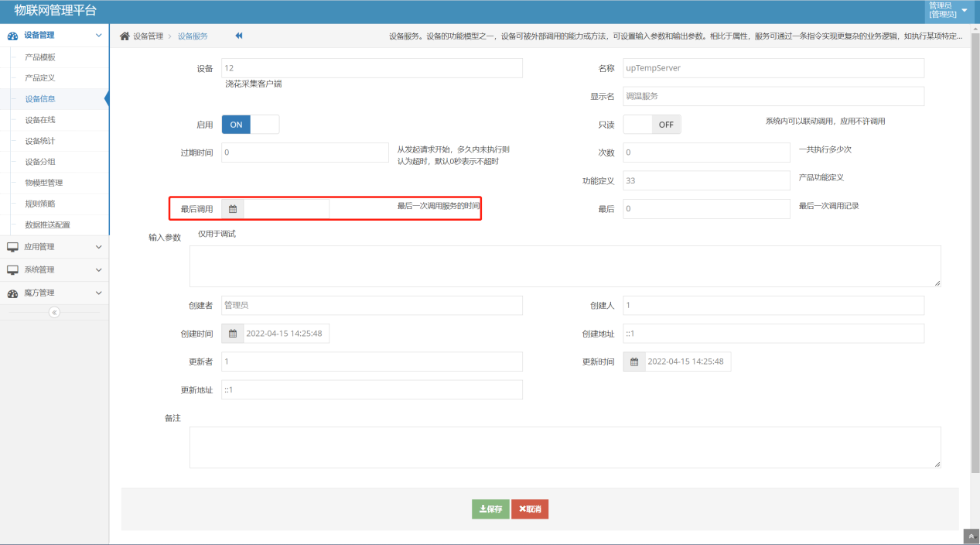The image size is (980, 545).
Task: Open 规则策略 in the sidebar
Action: 40,204
